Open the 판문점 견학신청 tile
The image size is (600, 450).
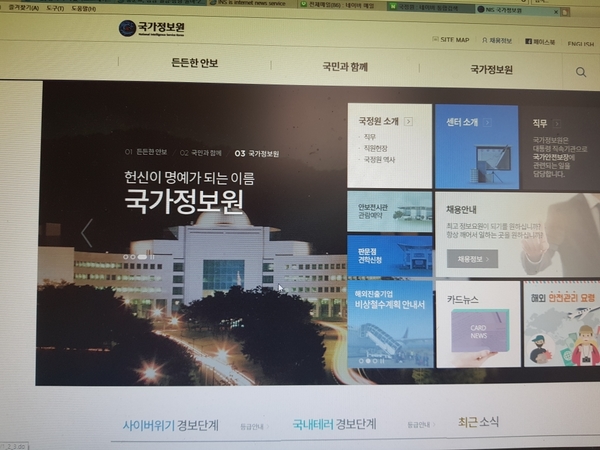(x=390, y=256)
